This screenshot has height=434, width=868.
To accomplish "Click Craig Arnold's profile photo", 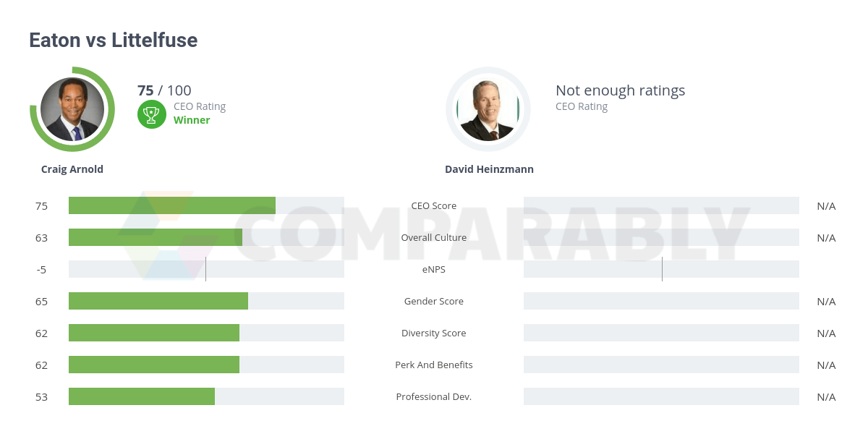I will (x=72, y=109).
